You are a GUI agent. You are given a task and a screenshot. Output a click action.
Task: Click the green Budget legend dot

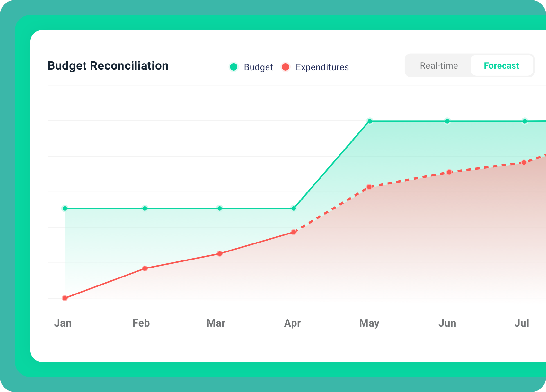(x=234, y=67)
